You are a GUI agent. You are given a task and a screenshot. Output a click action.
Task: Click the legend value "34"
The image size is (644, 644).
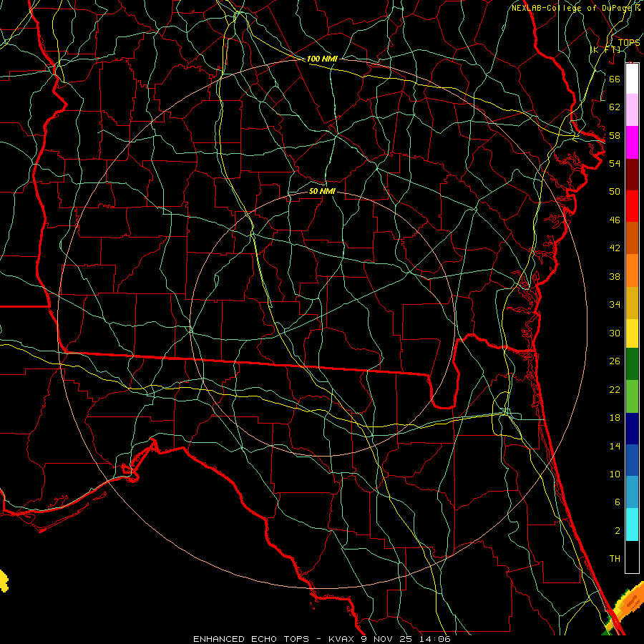point(615,305)
